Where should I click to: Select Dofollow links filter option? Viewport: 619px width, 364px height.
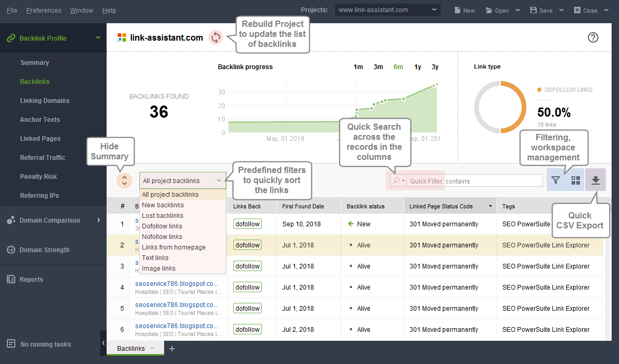point(183,226)
